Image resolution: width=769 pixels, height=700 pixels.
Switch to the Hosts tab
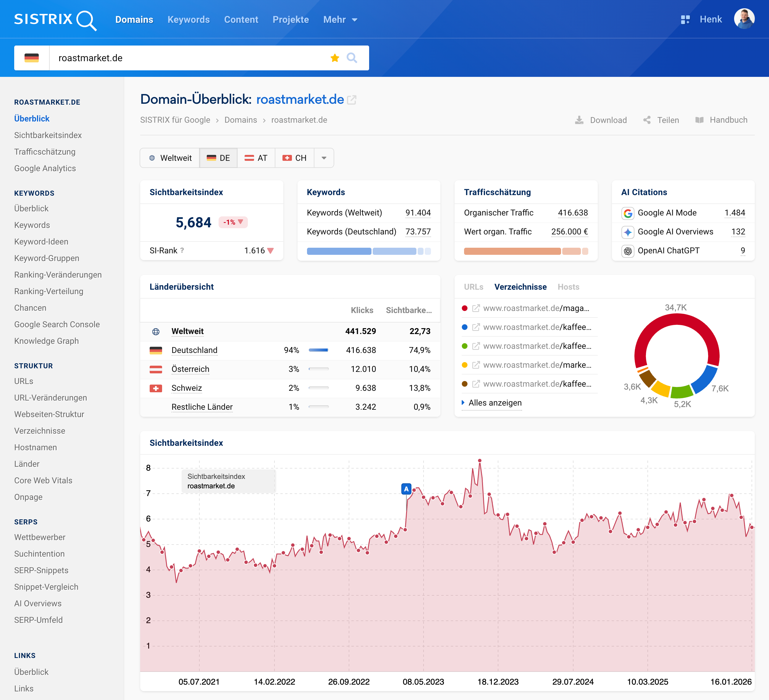tap(568, 287)
